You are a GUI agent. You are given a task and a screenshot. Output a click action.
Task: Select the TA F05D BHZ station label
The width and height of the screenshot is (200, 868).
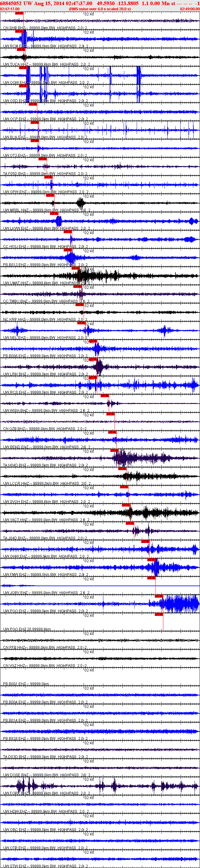pyautogui.click(x=45, y=173)
